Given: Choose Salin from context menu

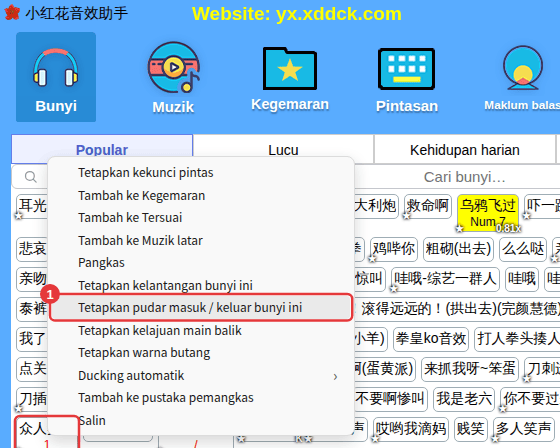Looking at the screenshot, I should [201, 420].
